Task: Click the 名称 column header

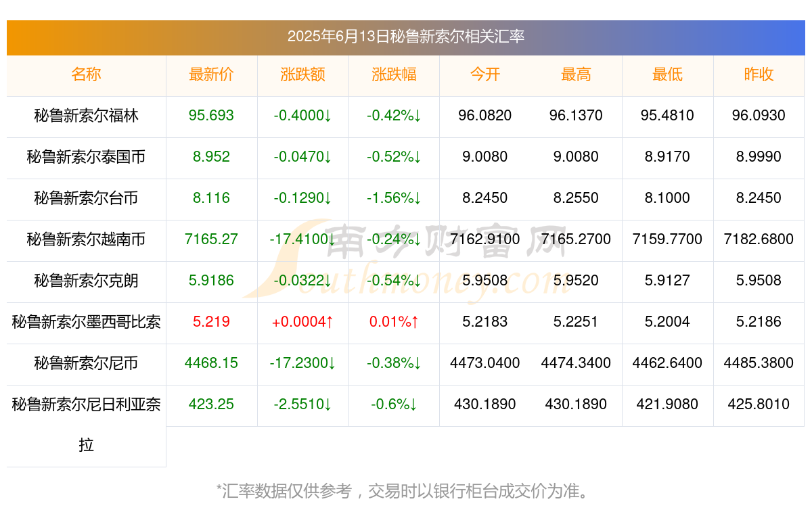Action: click(86, 74)
